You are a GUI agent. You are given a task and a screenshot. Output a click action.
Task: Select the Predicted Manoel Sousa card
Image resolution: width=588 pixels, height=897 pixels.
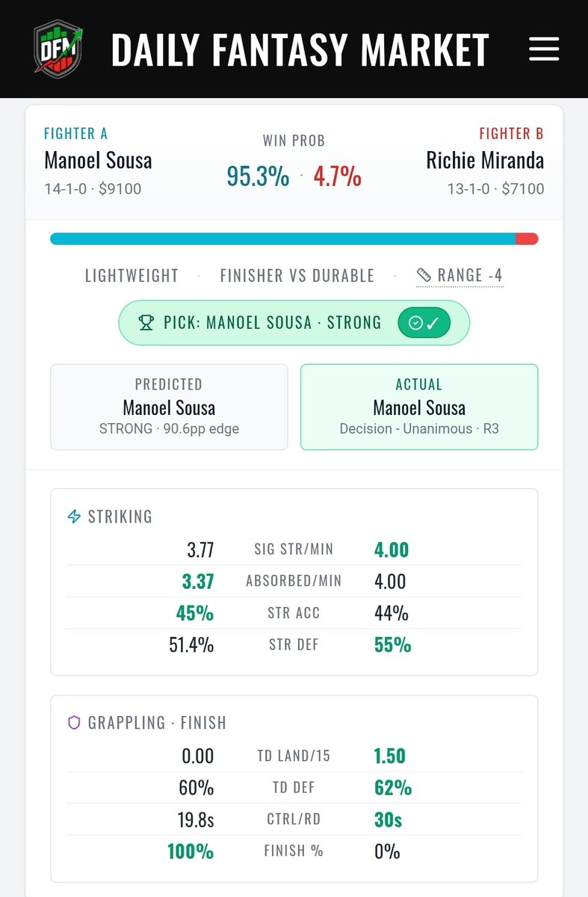click(x=169, y=407)
